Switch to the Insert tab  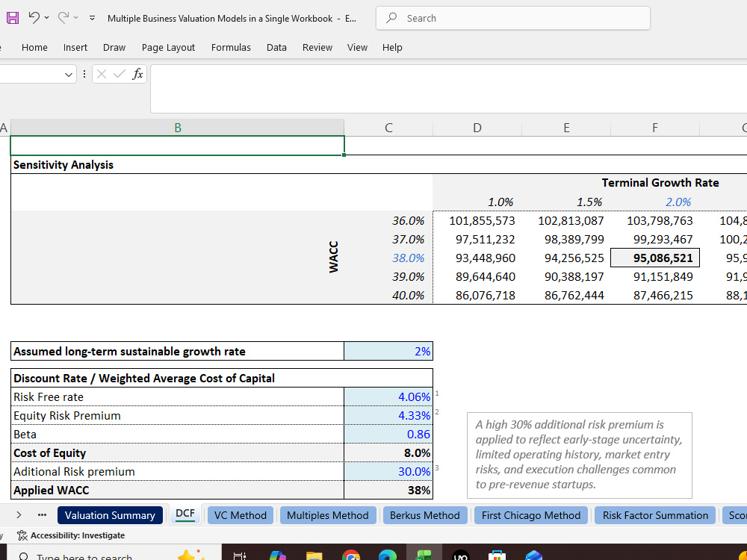coord(75,47)
